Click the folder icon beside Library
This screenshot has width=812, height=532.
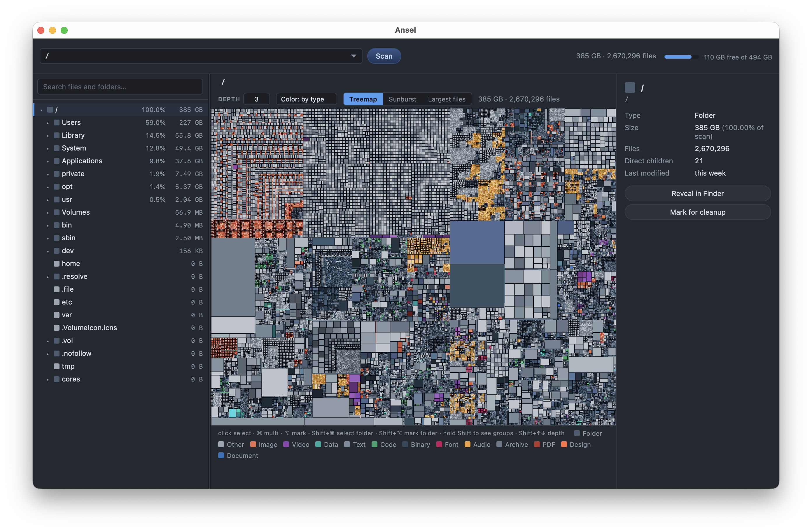click(57, 135)
